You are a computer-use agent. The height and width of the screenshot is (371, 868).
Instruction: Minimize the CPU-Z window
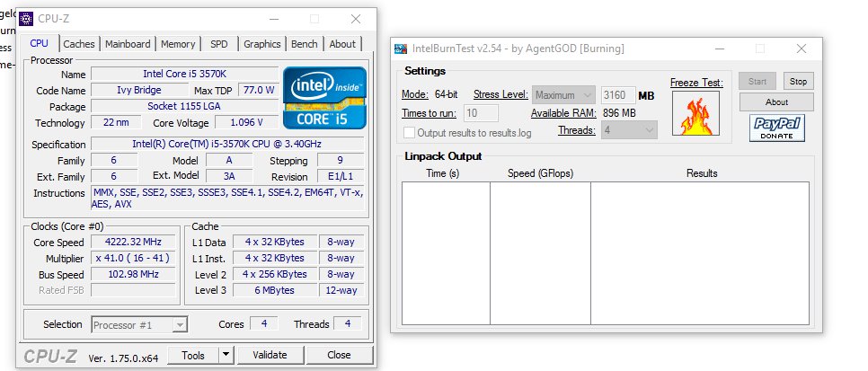(275, 19)
